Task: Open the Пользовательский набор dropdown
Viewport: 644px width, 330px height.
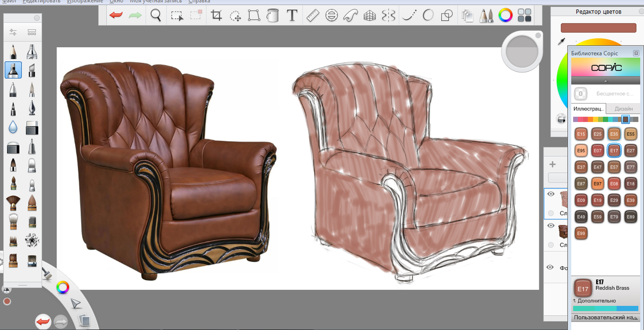Action: pyautogui.click(x=606, y=318)
